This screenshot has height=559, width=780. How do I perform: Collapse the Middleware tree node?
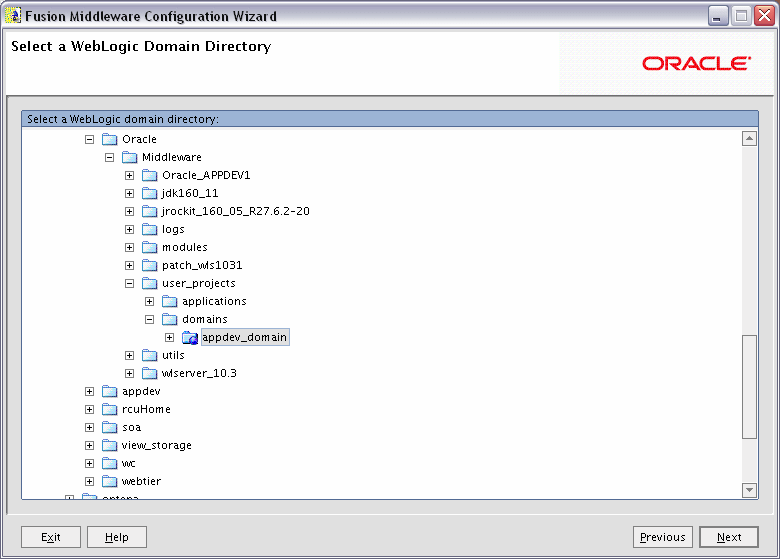tap(109, 158)
